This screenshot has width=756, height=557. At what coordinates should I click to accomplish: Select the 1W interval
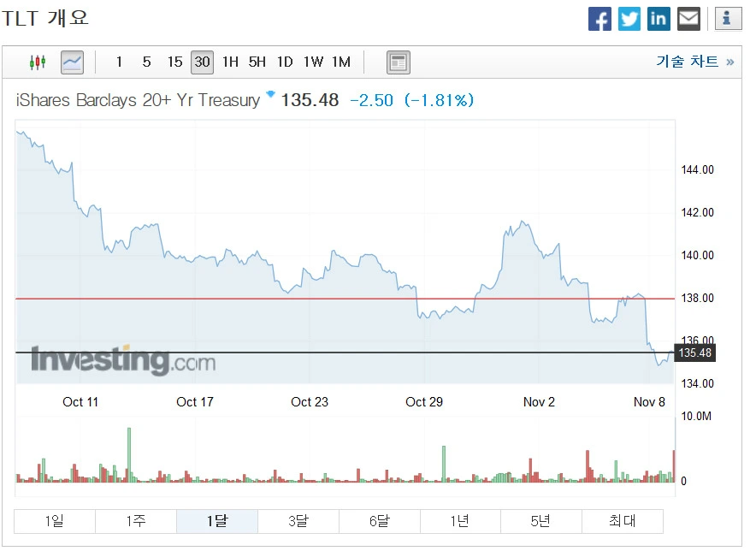coord(313,62)
